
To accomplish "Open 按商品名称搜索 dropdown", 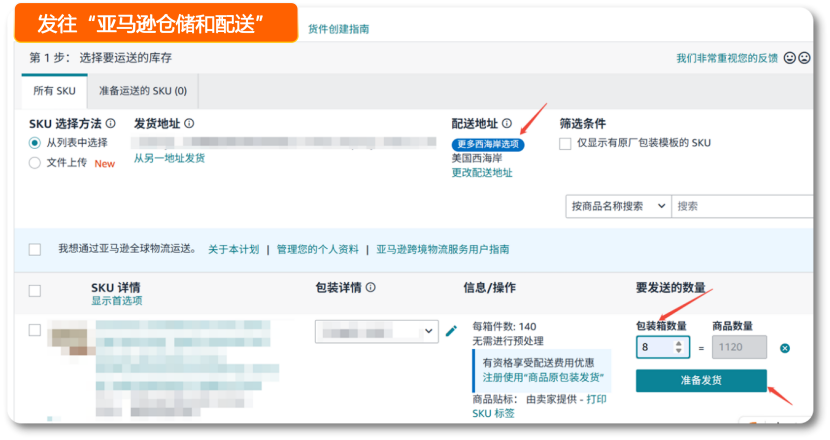I will pyautogui.click(x=618, y=206).
